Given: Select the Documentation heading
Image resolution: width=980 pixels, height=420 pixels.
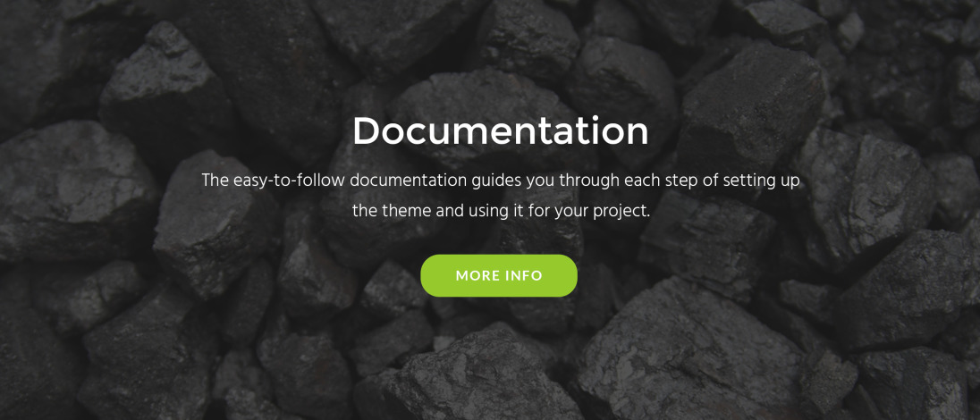Looking at the screenshot, I should [x=501, y=131].
